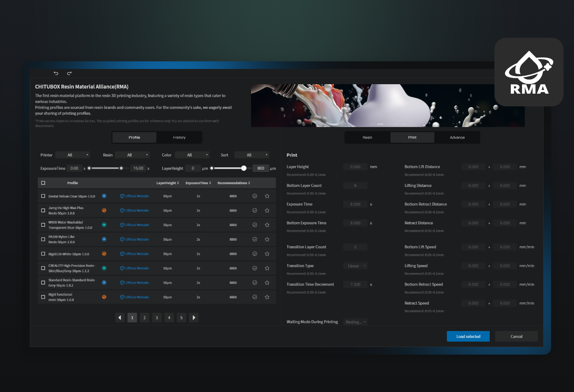Expand the Transition Type Linear dropdown
574x392 pixels.
[x=355, y=266]
